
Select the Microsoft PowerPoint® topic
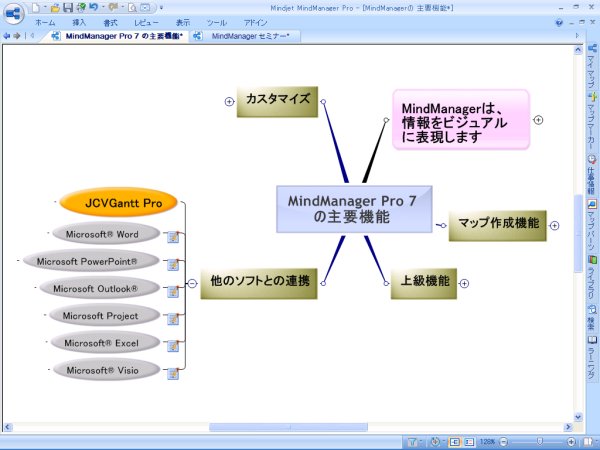pyautogui.click(x=91, y=261)
